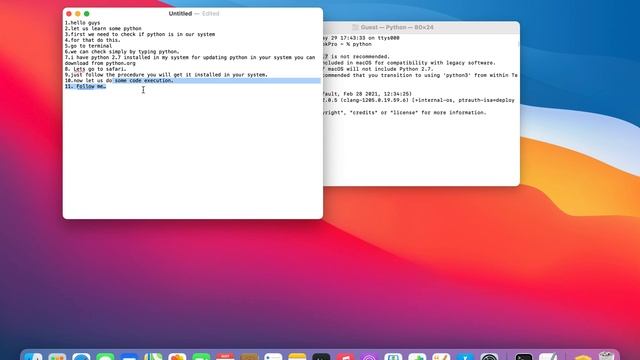Image resolution: width=640 pixels, height=360 pixels.
Task: Click Terminal line ending 'on ttys000'
Action: click(361, 38)
